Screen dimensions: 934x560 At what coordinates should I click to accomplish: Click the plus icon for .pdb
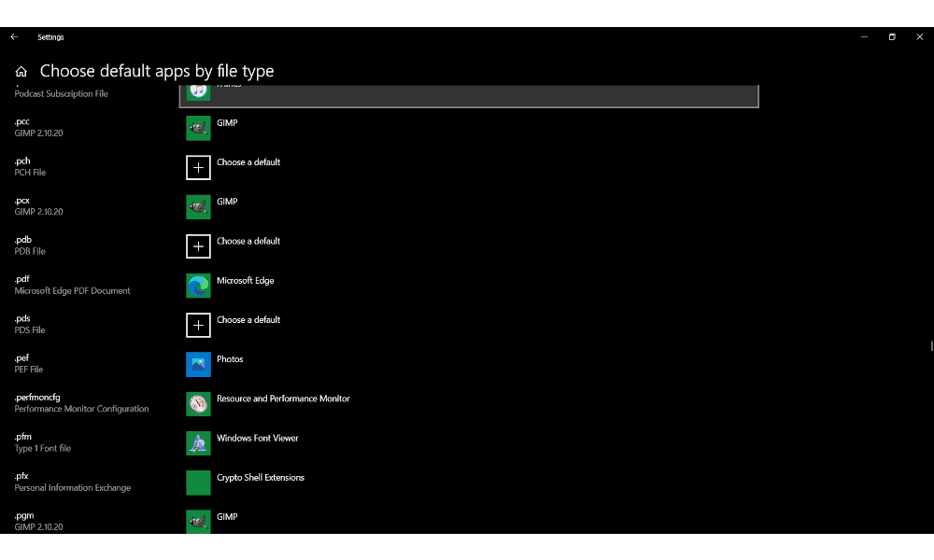click(198, 246)
